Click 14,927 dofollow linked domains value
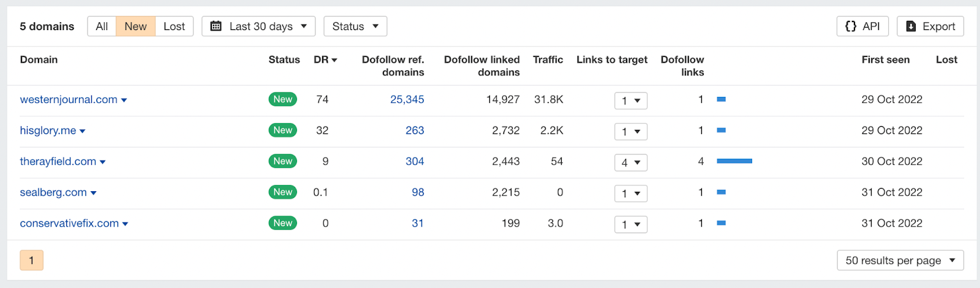The height and width of the screenshot is (288, 980). point(503,99)
